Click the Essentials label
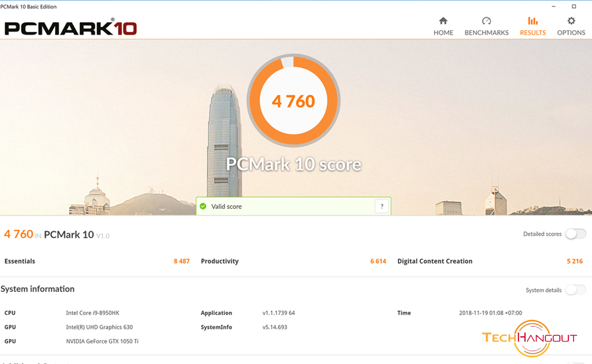Screen dimensions: 592x364 click(x=20, y=261)
